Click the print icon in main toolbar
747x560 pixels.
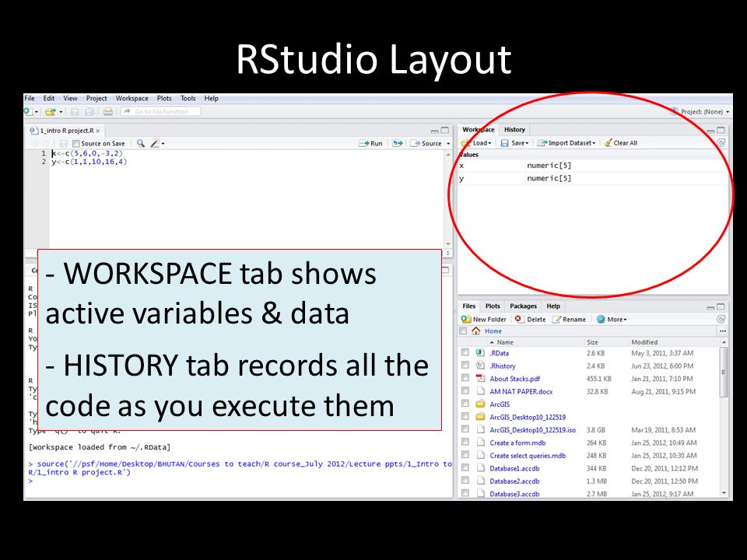point(108,112)
